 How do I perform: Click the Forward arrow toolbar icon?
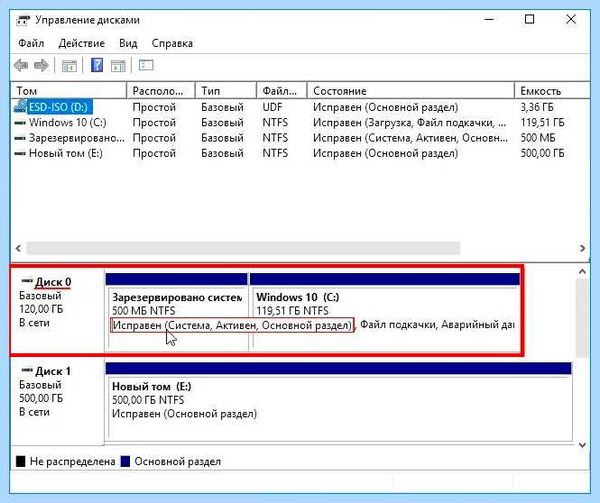point(41,65)
